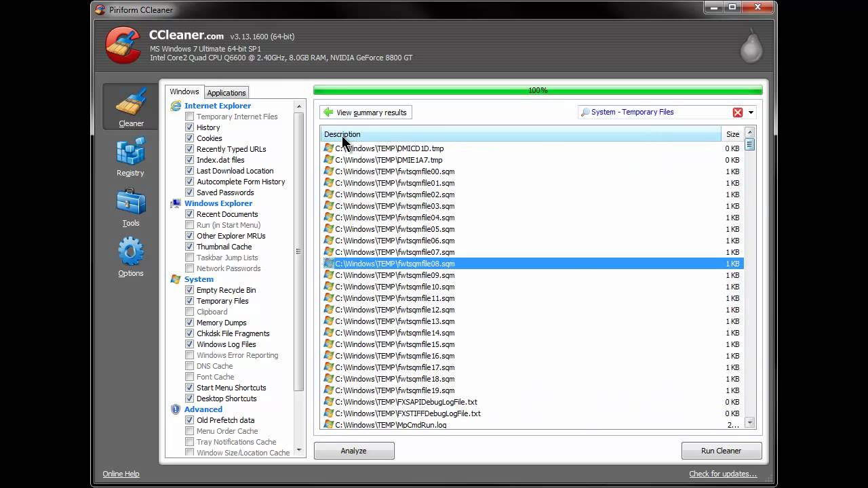Viewport: 868px width, 488px height.
Task: Click the Run Cleaner button
Action: (x=722, y=451)
